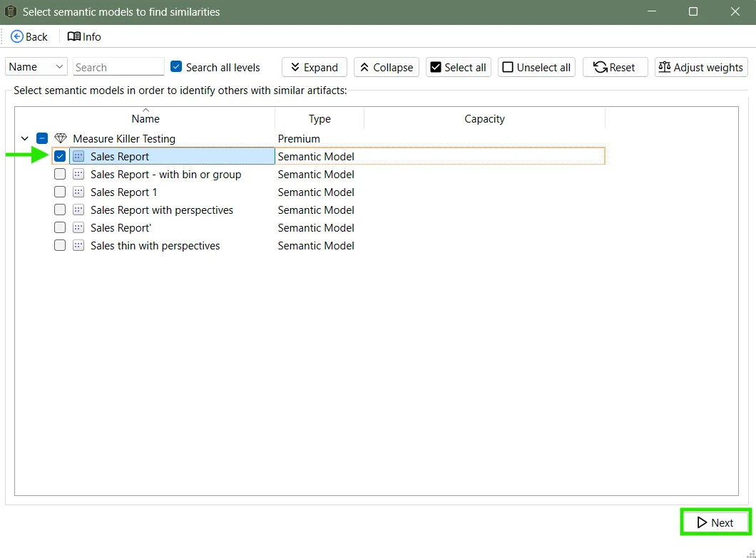The height and width of the screenshot is (558, 756).
Task: Select 'Sales thin with perspectives' row name
Action: coord(155,246)
